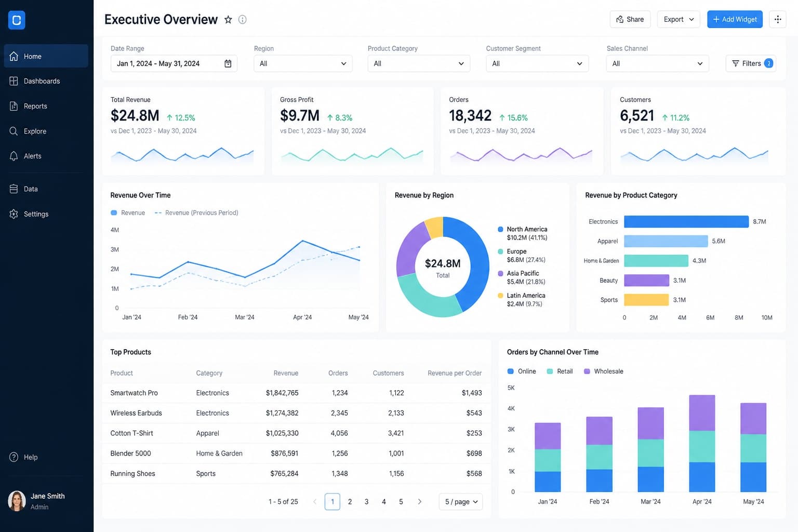Click the Asia Pacific color dot in legend

[x=500, y=273]
